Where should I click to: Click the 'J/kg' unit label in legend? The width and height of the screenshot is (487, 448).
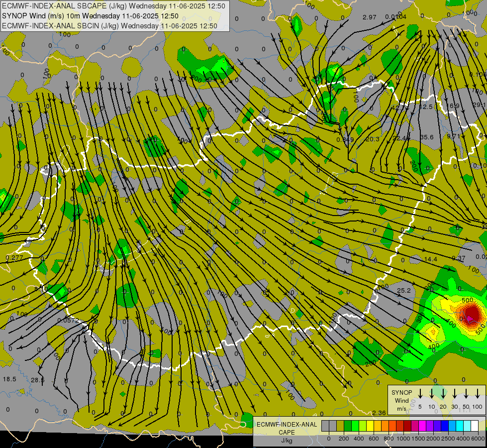tap(287, 441)
